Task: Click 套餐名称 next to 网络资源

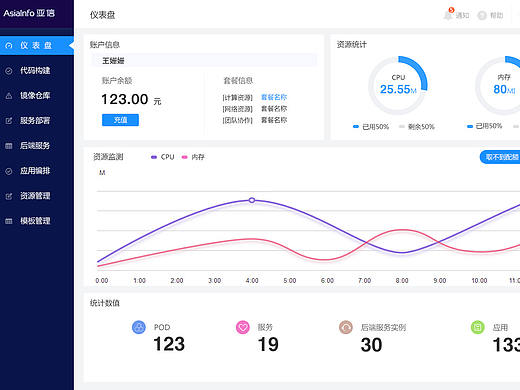Action: click(x=274, y=109)
